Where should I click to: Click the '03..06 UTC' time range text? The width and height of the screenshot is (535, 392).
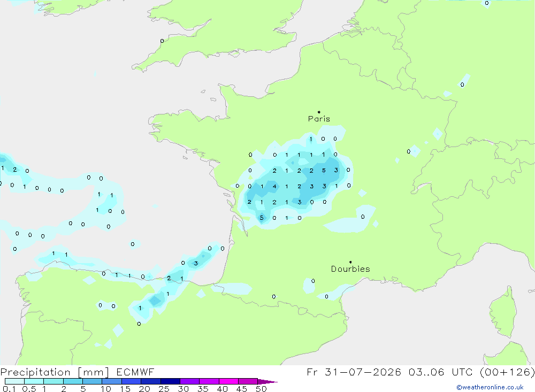441,372
